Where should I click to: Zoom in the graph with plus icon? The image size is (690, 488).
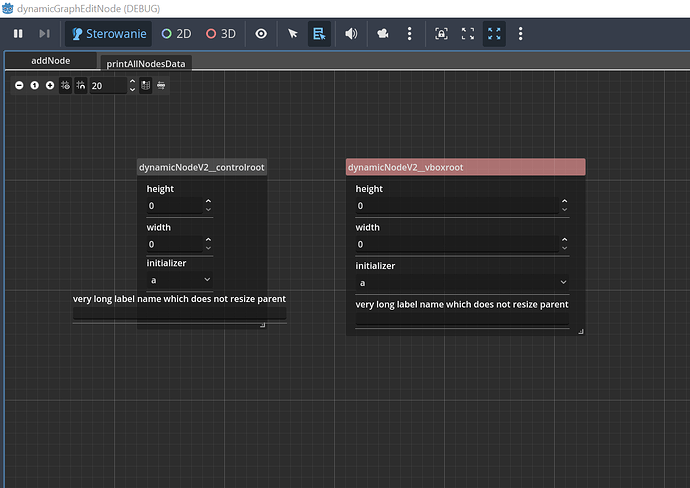coord(50,86)
